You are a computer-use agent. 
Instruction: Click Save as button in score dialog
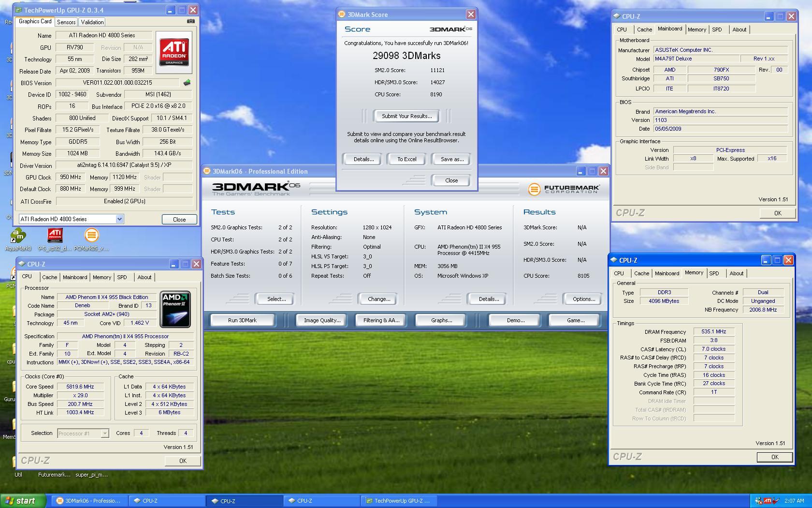click(x=452, y=159)
